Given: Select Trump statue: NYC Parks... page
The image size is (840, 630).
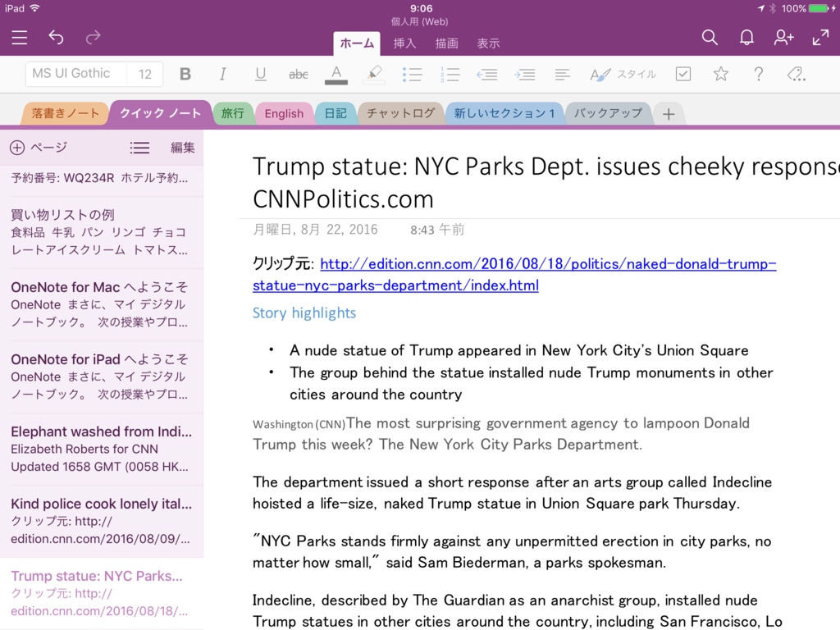Looking at the screenshot, I should [x=102, y=594].
